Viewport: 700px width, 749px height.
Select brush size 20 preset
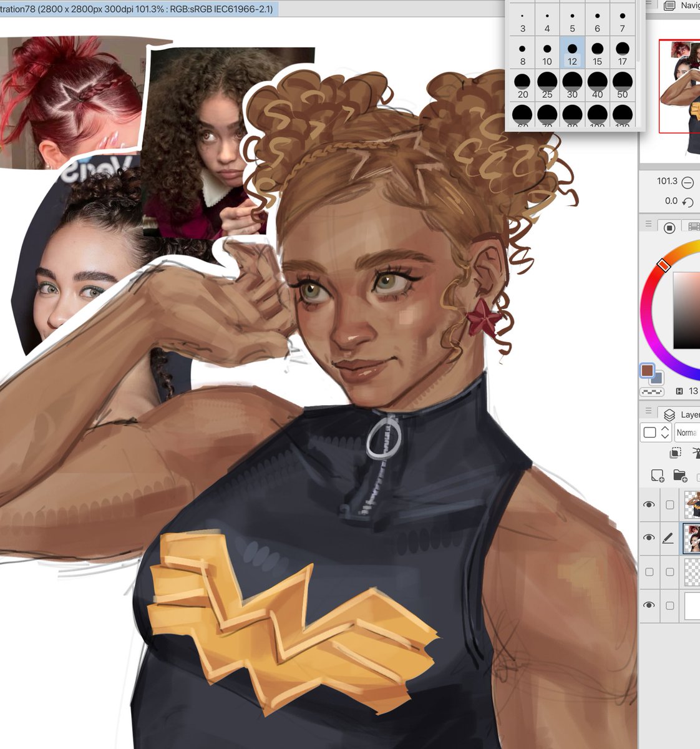tap(522, 85)
